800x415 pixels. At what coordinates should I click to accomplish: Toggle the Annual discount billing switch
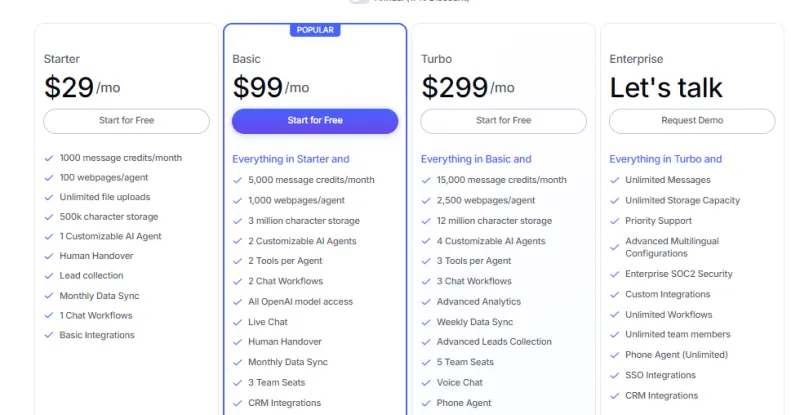[361, 2]
